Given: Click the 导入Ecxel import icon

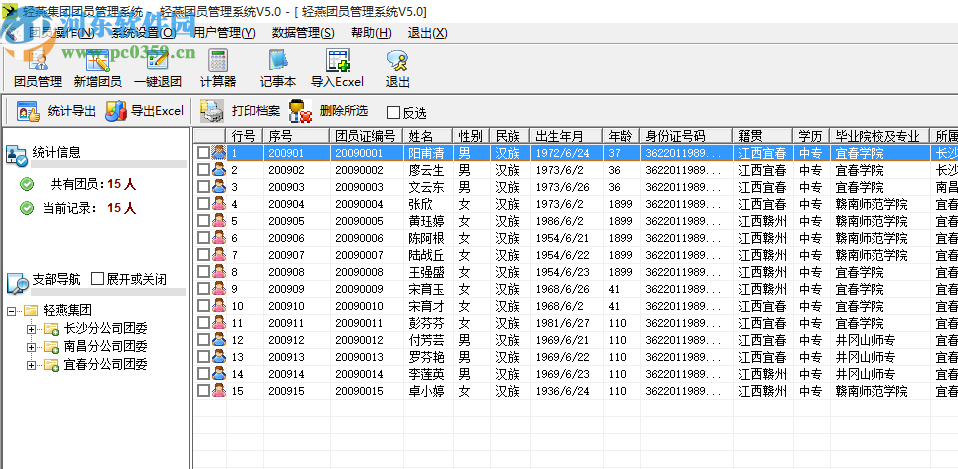Looking at the screenshot, I should click(338, 60).
